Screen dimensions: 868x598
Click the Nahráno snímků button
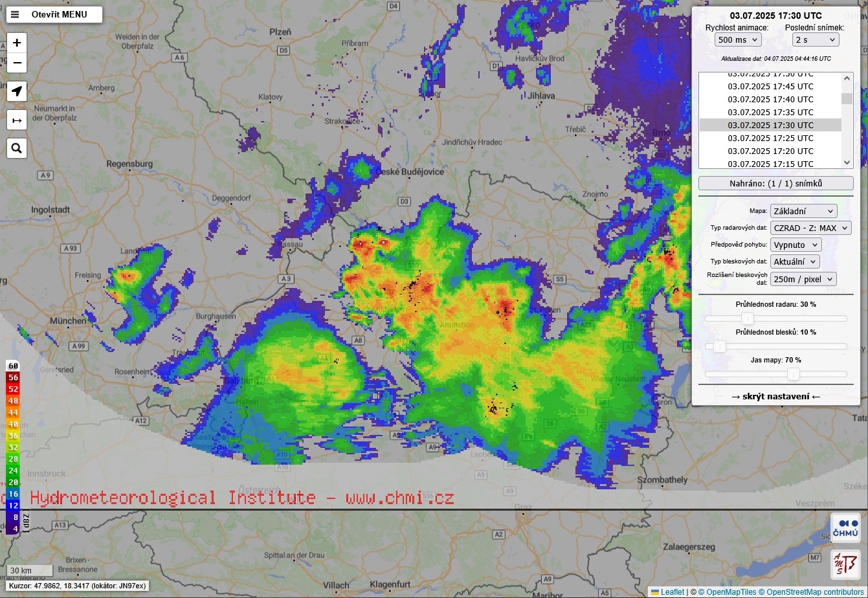pyautogui.click(x=775, y=183)
